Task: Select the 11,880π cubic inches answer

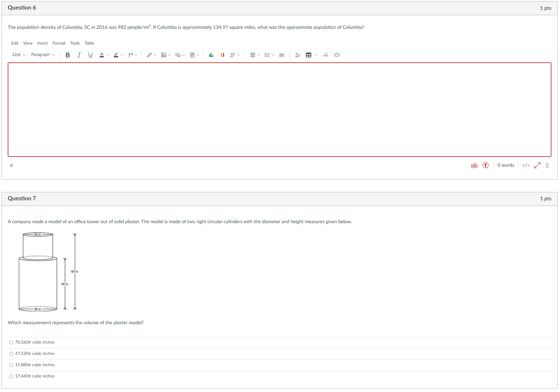Action: 11,365
